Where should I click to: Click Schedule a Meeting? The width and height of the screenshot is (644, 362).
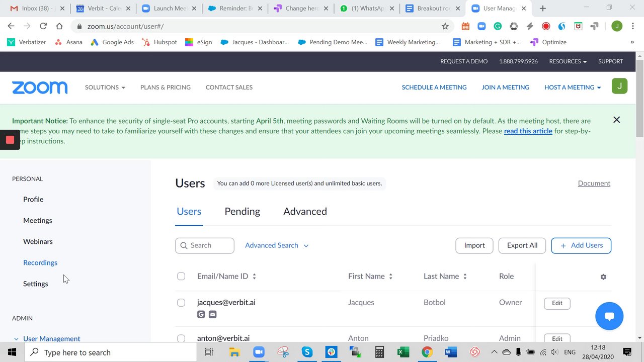(x=434, y=87)
